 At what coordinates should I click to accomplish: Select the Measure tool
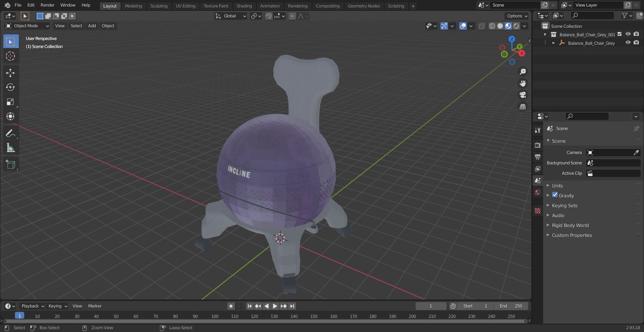pos(10,148)
